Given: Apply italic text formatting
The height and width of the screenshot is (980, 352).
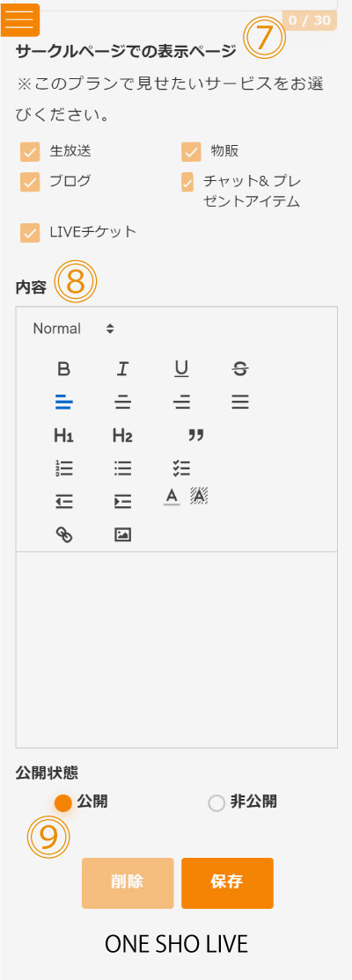Looking at the screenshot, I should (x=122, y=369).
